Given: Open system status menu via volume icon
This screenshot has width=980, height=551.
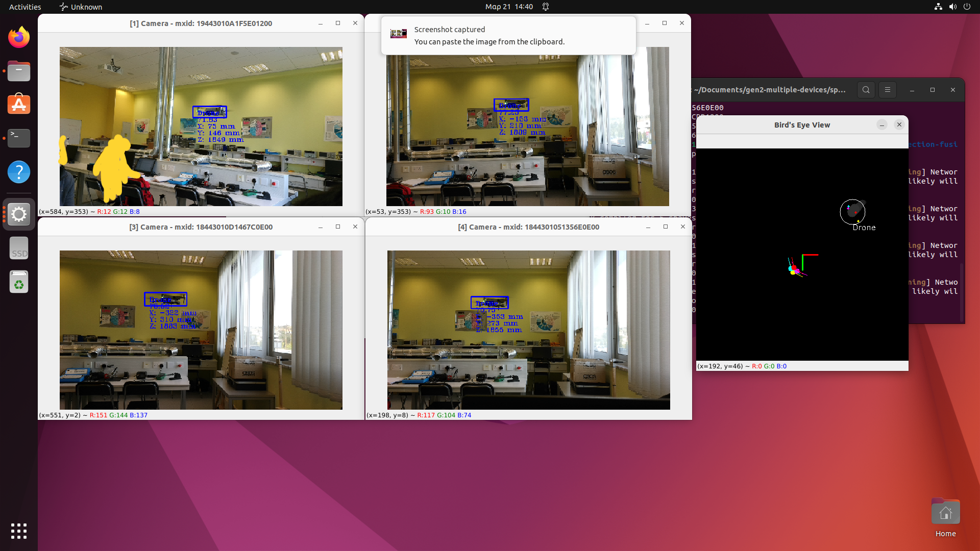Looking at the screenshot, I should coord(952,7).
